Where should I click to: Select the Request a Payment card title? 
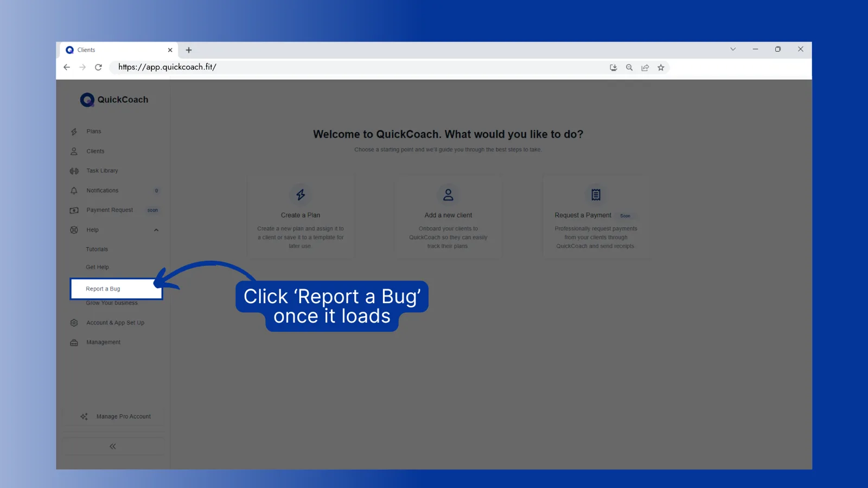(583, 215)
